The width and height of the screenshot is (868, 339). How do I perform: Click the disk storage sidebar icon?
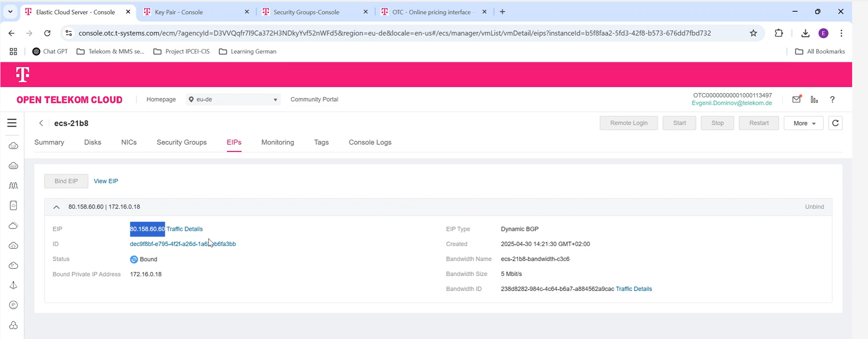point(13,206)
